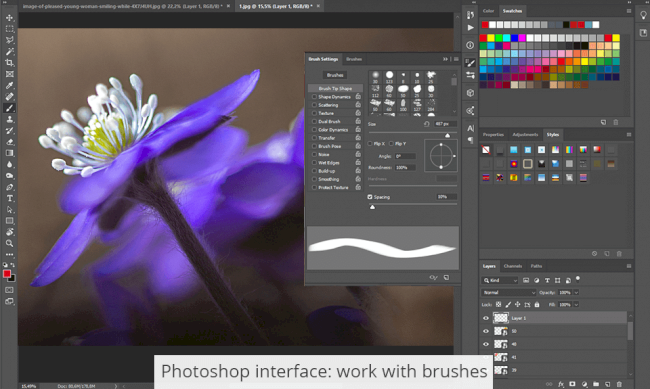This screenshot has width=650, height=389.
Task: Select the Zoom tool
Action: [9, 243]
